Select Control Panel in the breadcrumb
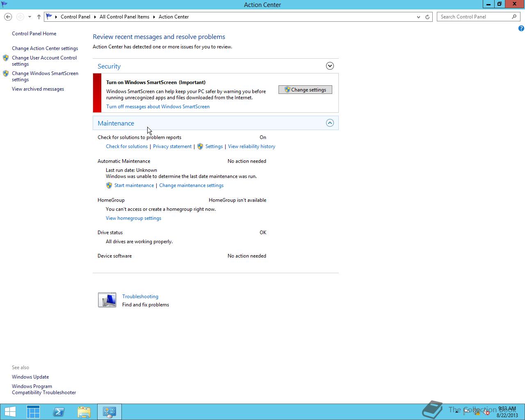 tap(75, 17)
